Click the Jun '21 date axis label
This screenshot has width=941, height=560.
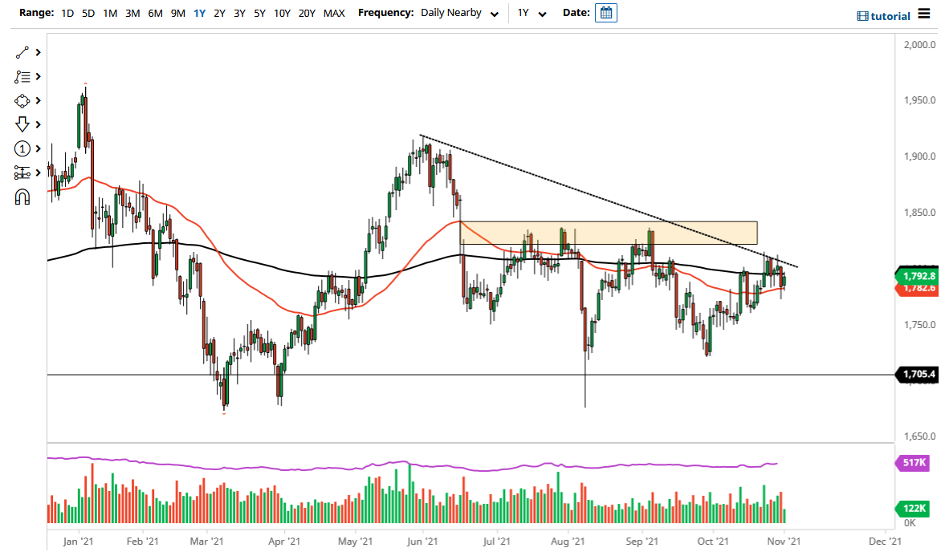[422, 542]
